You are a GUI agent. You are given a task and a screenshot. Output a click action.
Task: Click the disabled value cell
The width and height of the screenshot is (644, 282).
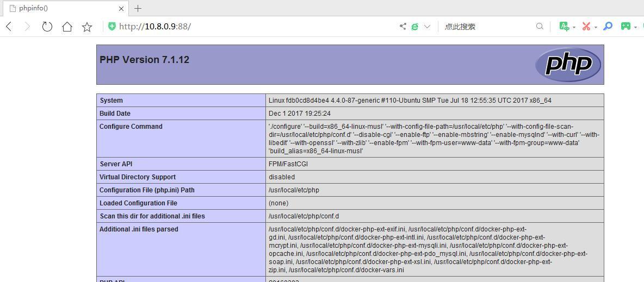coord(435,177)
